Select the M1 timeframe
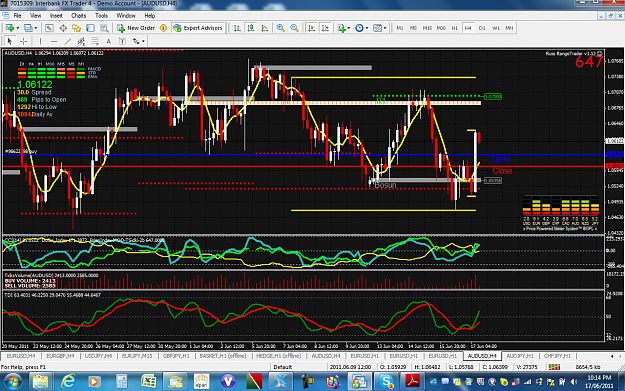This screenshot has width=625, height=391. pos(400,28)
